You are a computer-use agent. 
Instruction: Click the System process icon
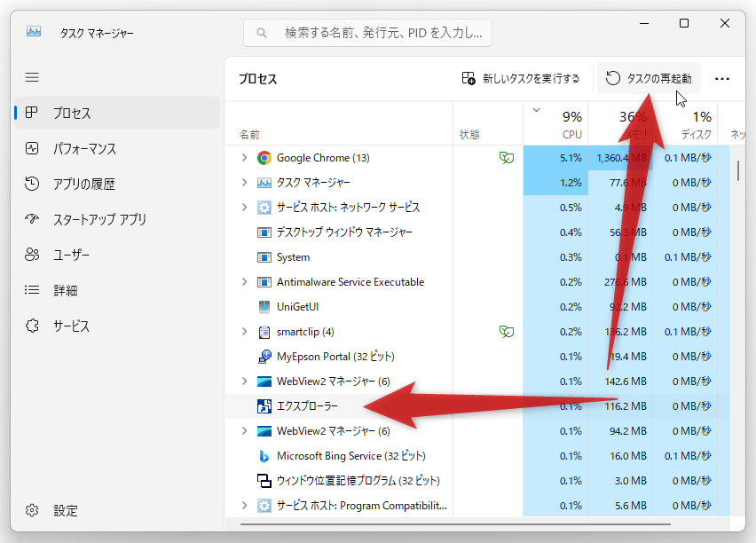pyautogui.click(x=264, y=257)
